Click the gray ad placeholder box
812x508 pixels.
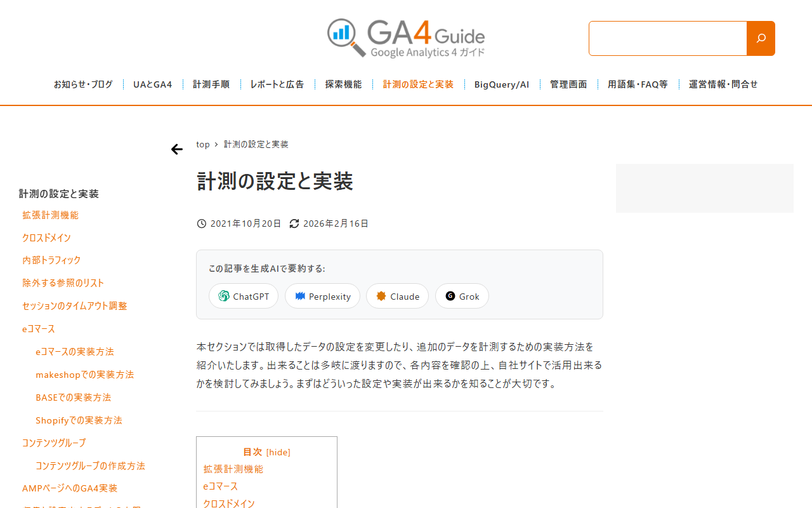point(705,188)
